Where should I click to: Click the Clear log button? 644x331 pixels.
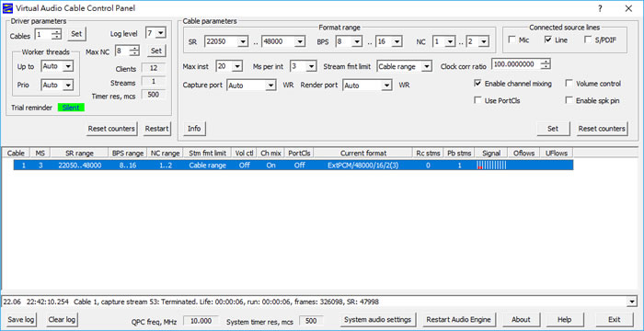(x=62, y=319)
